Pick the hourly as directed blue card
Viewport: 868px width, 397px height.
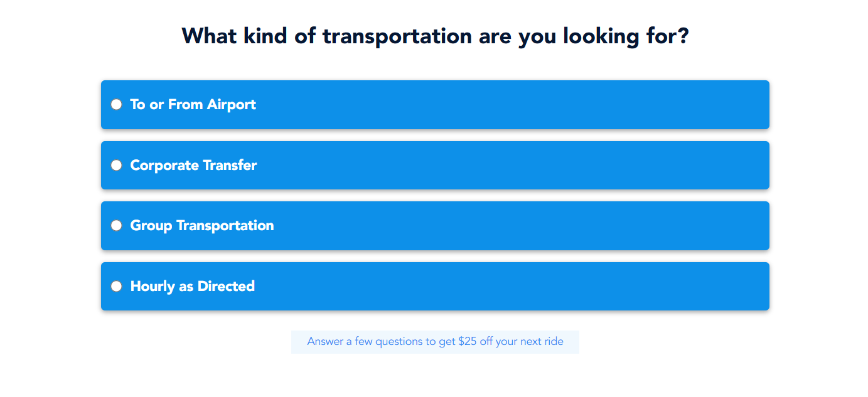click(502, 287)
